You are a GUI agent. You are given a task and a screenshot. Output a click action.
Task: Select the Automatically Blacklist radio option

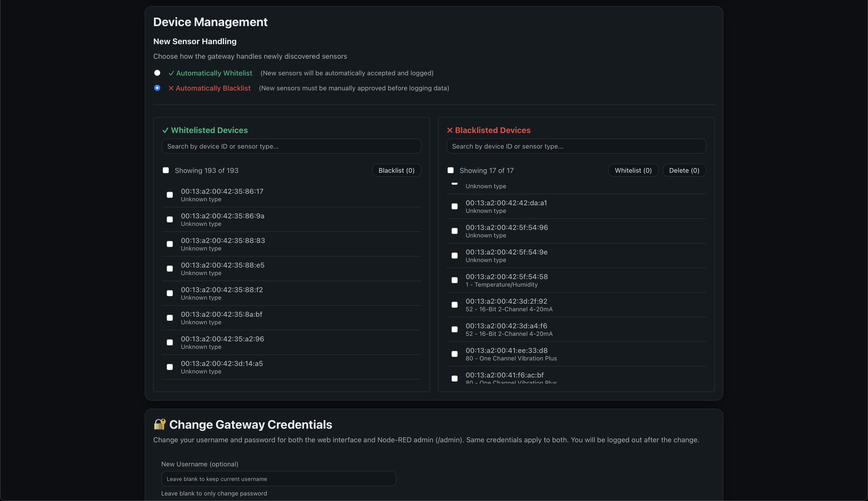[x=157, y=88]
